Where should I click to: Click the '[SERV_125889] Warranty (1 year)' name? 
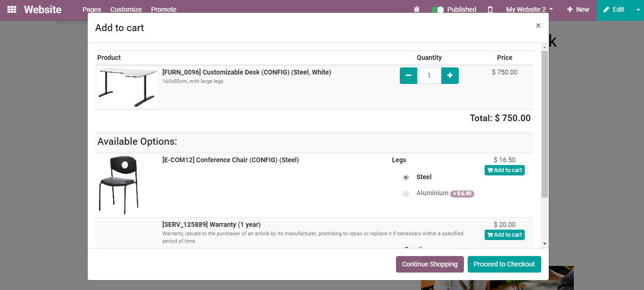coord(211,224)
